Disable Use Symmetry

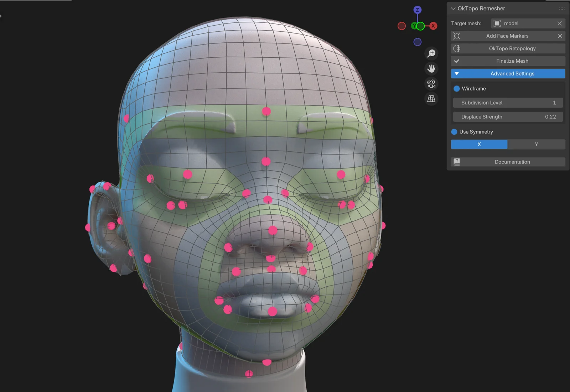[454, 131]
